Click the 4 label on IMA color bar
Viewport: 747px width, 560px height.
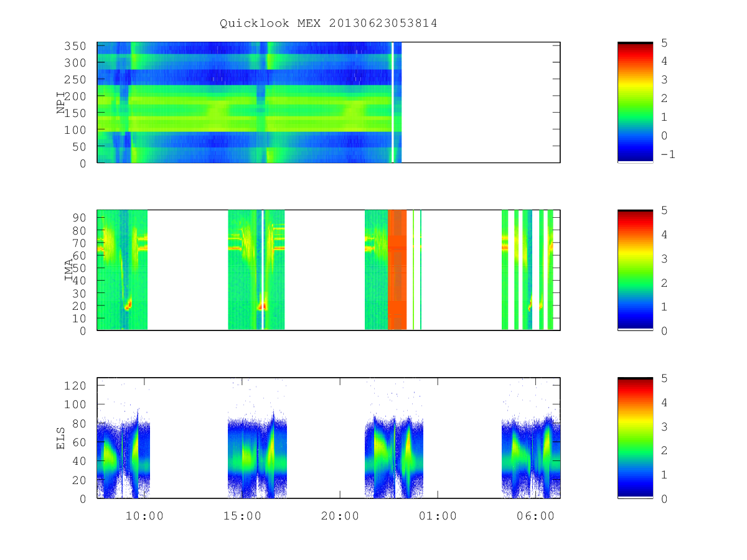click(x=664, y=235)
